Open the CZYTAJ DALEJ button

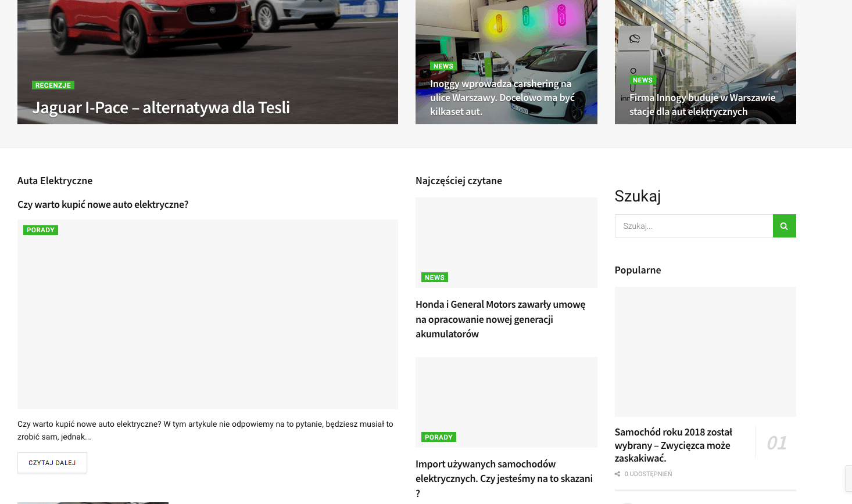pos(52,463)
